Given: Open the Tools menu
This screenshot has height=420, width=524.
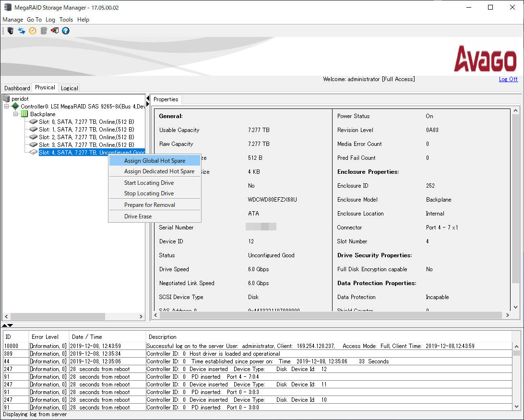Looking at the screenshot, I should (x=66, y=20).
